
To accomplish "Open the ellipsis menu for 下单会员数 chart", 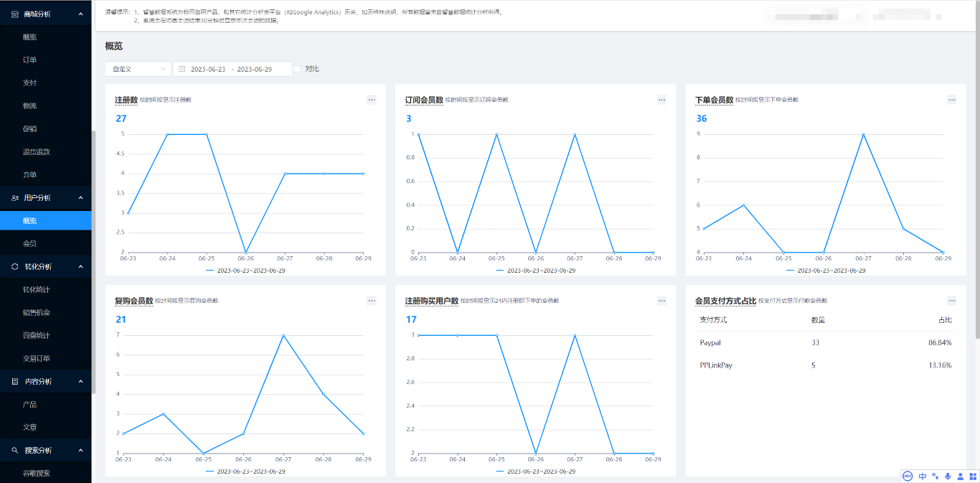I will click(951, 100).
